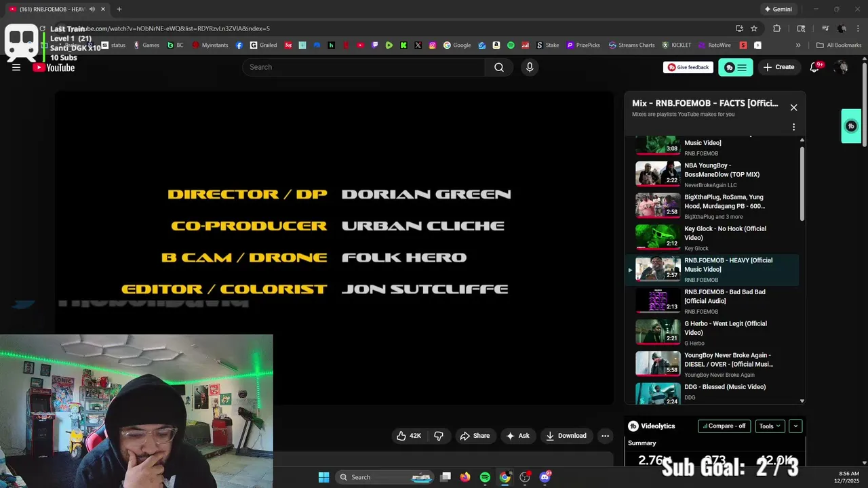
Task: Play BigXthaPlug, Ro$ama mix item
Action: click(712, 206)
